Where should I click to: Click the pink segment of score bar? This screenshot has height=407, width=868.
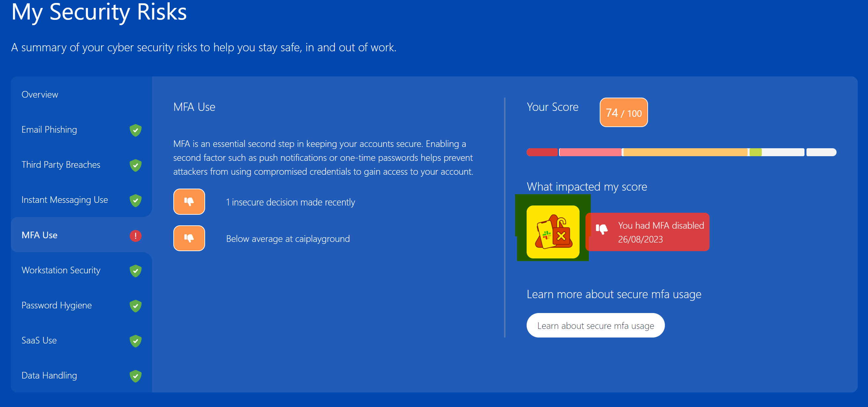pyautogui.click(x=590, y=152)
